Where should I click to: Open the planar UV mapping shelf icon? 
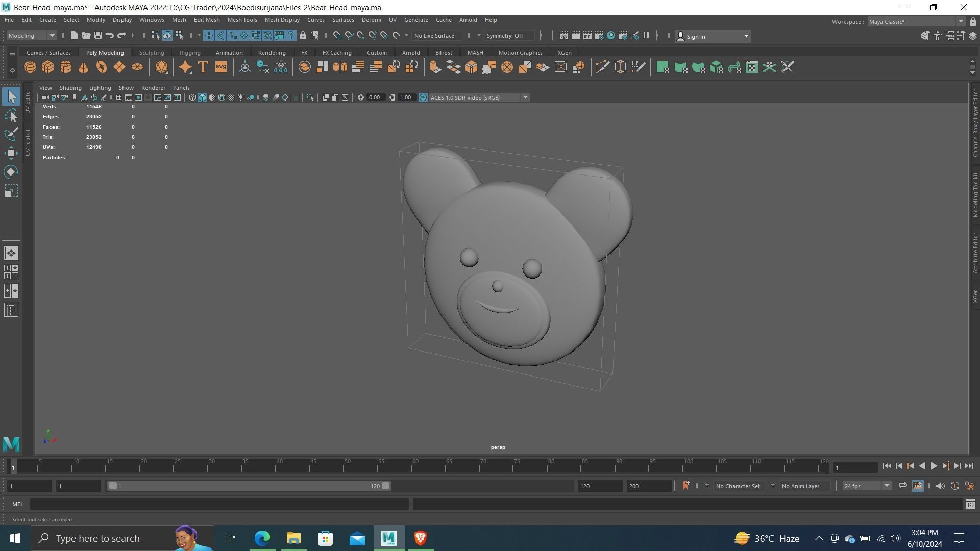[663, 67]
